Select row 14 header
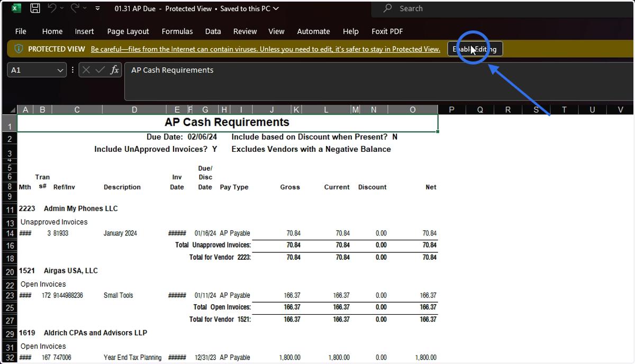This screenshot has width=635, height=364. pyautogui.click(x=10, y=234)
